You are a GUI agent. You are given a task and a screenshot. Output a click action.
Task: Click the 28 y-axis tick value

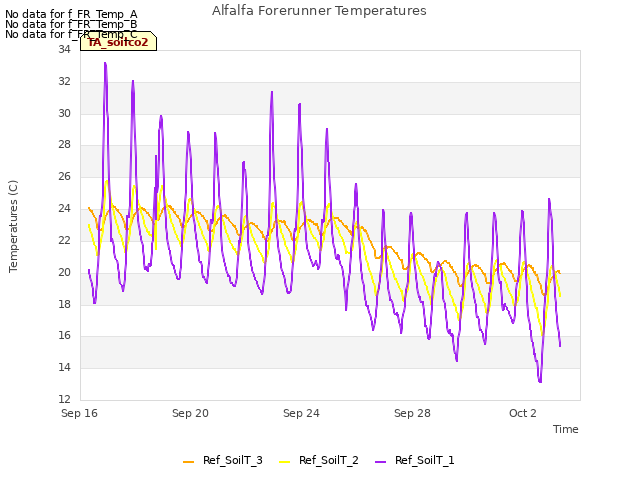click(64, 144)
